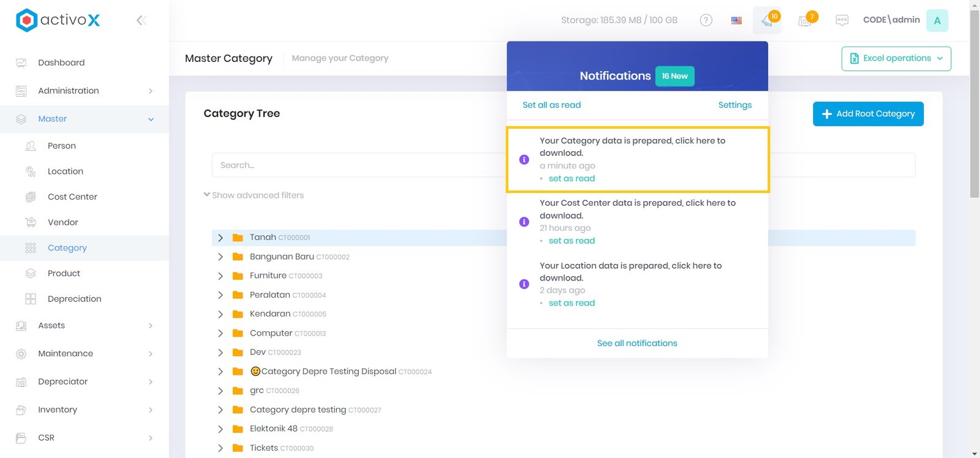This screenshot has width=980, height=458.
Task: Click the help question mark icon
Action: [x=706, y=20]
